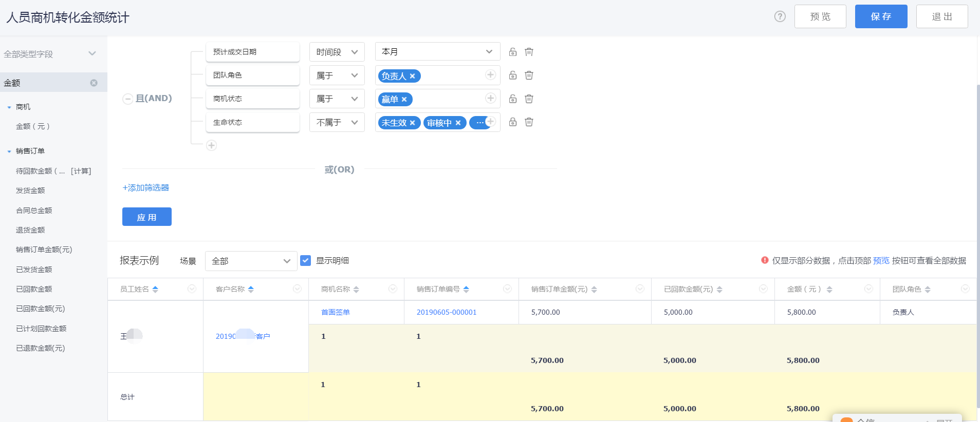The image size is (980, 422).
Task: Delete the 预计成交日期 filter row
Action: [x=529, y=52]
